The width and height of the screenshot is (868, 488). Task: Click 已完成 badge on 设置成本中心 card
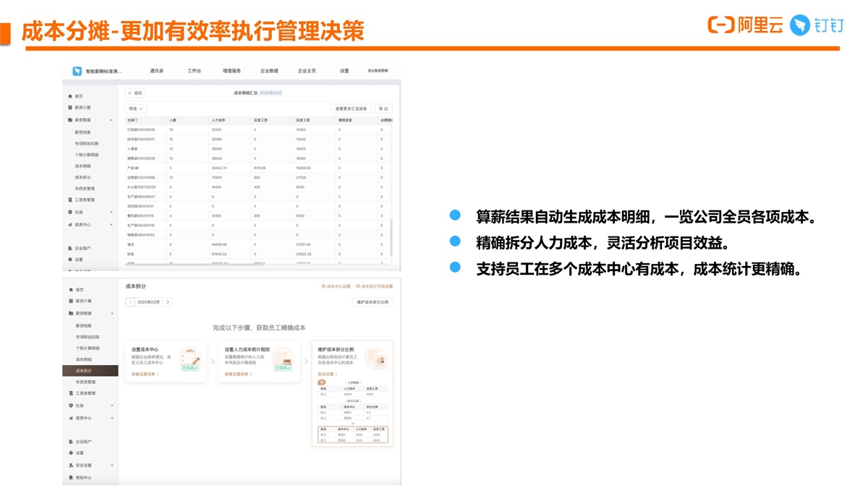click(190, 367)
